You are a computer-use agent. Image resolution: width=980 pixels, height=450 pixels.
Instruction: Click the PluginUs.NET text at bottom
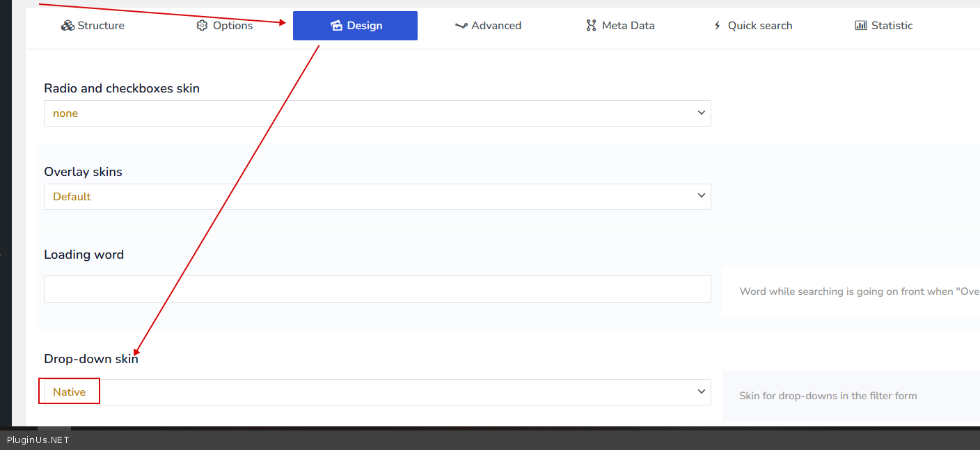[38, 440]
